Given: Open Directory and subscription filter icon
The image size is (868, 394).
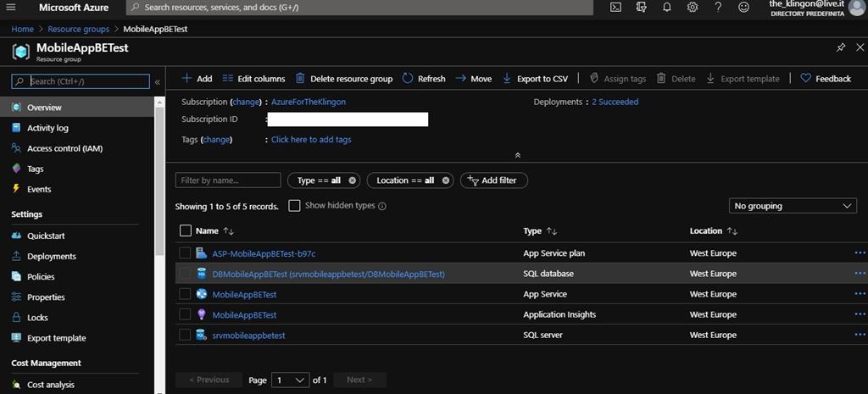Looking at the screenshot, I should coord(641,7).
